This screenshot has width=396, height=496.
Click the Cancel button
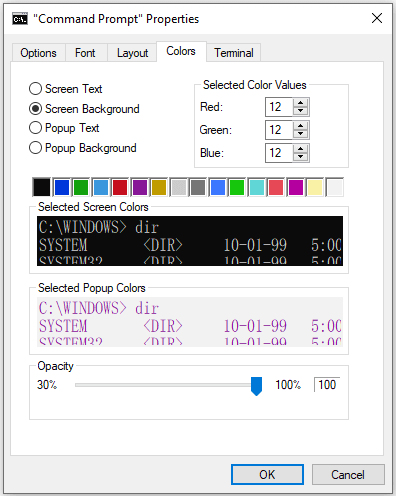(x=348, y=474)
